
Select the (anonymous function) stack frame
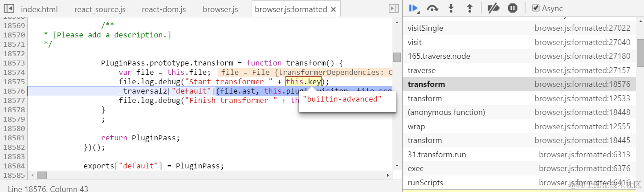[519, 112]
